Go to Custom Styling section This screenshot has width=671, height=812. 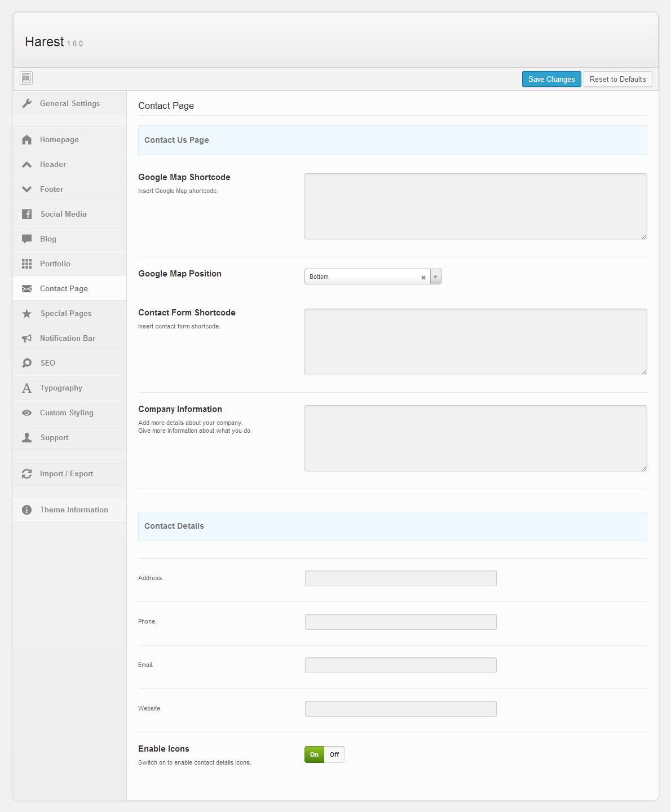(67, 412)
